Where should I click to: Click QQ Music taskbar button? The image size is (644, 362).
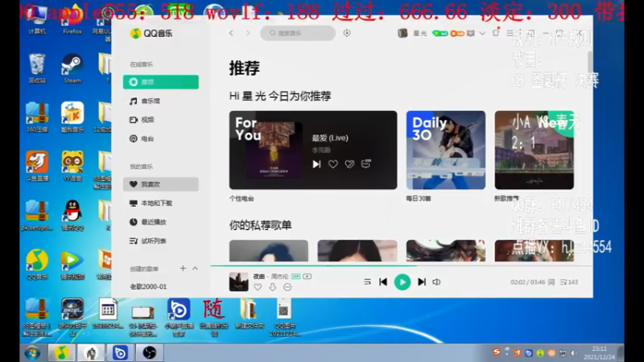62,353
